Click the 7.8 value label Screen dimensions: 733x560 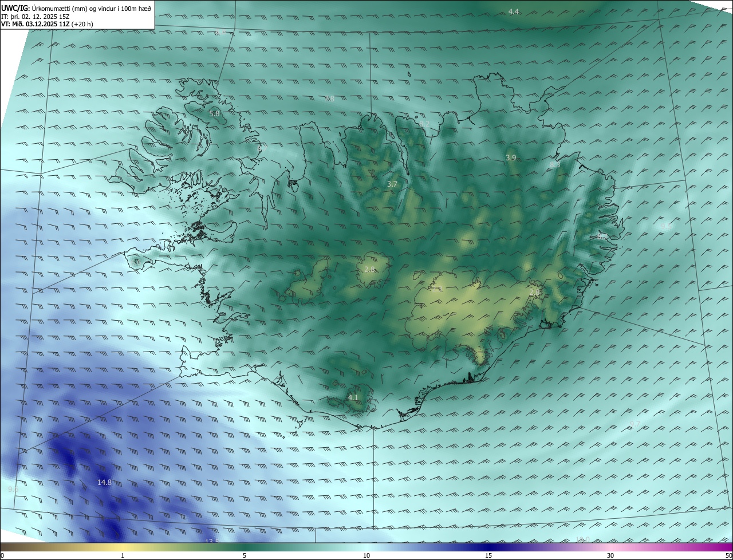coord(330,99)
